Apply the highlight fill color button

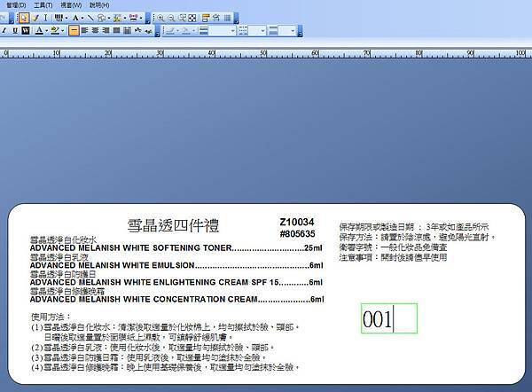[55, 30]
